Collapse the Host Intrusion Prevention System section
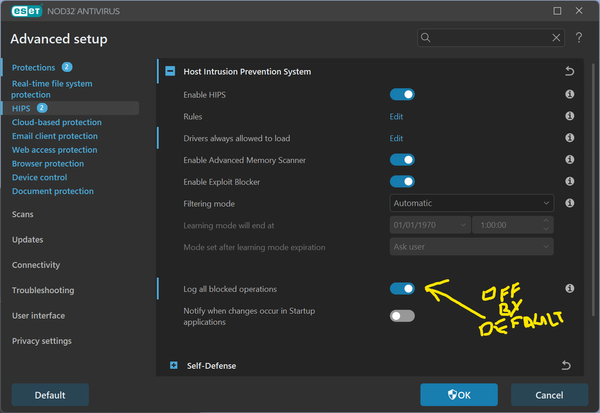 click(171, 72)
